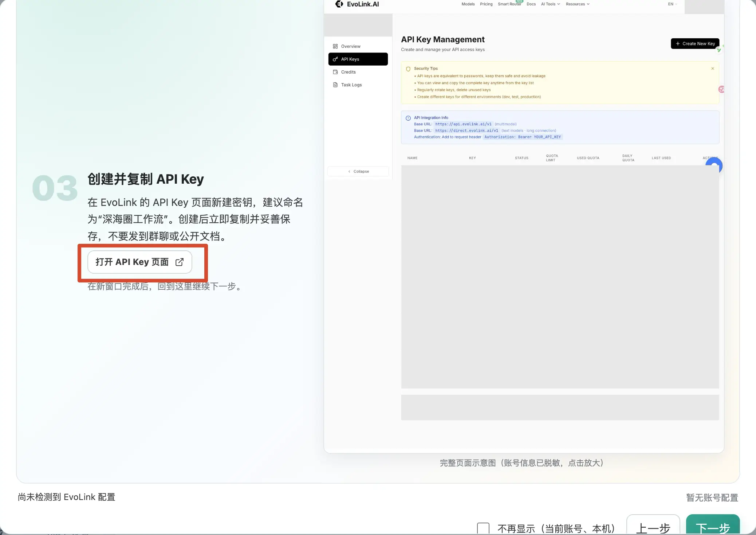Click Create New Key button
Viewport: 756px width, 535px height.
[x=695, y=43]
